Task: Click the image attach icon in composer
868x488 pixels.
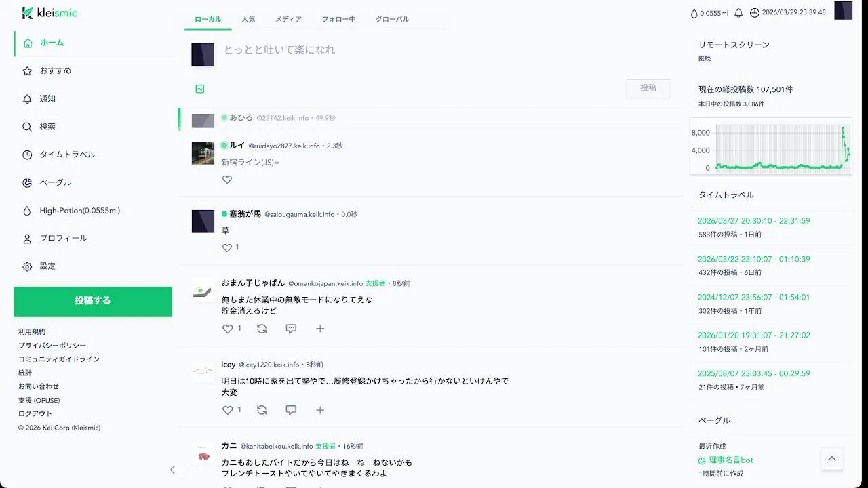Action: [200, 89]
